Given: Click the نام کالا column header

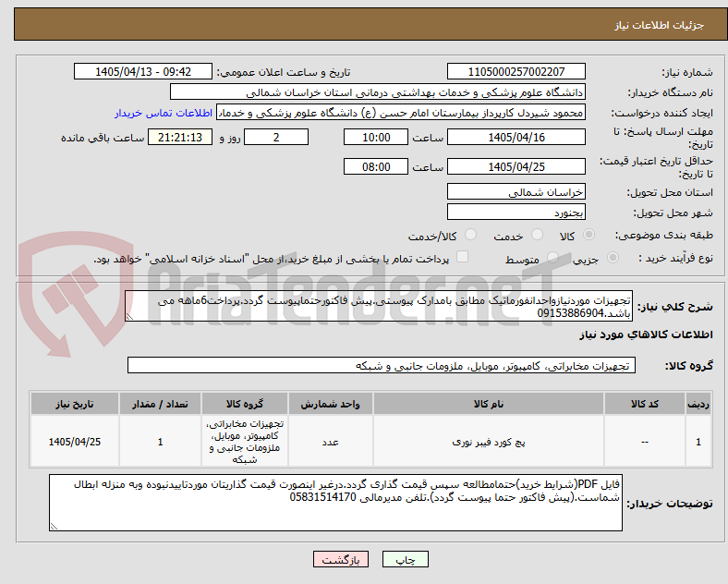Looking at the screenshot, I should point(489,404).
